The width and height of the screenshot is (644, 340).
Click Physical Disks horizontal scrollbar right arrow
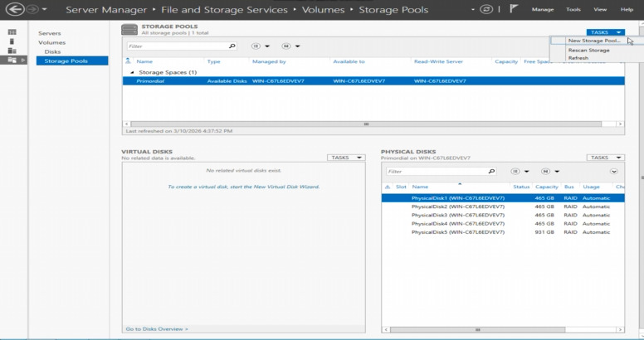tap(620, 329)
